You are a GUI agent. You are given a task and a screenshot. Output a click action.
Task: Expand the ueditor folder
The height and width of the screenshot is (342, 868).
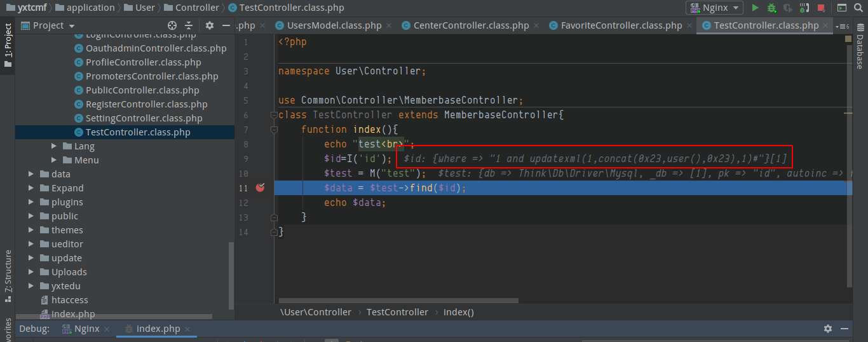coord(31,244)
